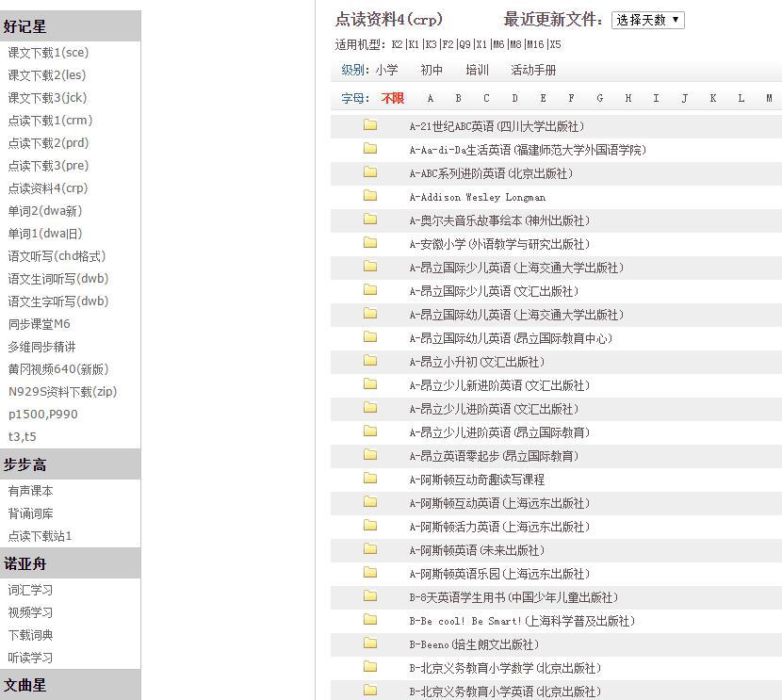Open sidebar link 有声课本
Screen dimensions: 782x700
[x=30, y=491]
